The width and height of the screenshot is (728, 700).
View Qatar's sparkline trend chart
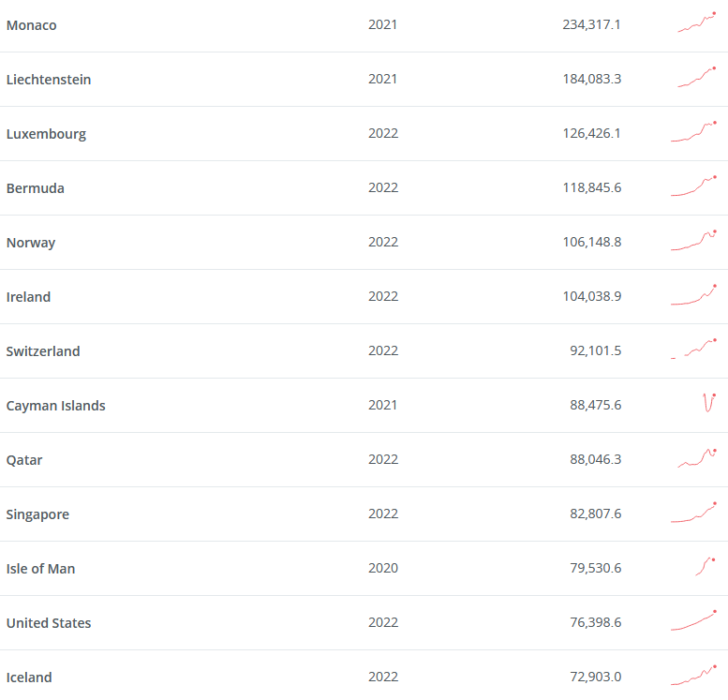(x=697, y=458)
